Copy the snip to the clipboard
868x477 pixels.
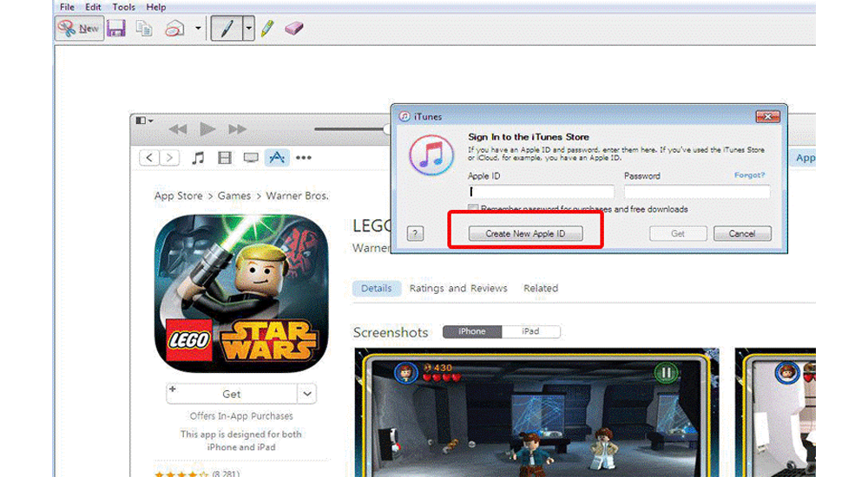click(144, 29)
